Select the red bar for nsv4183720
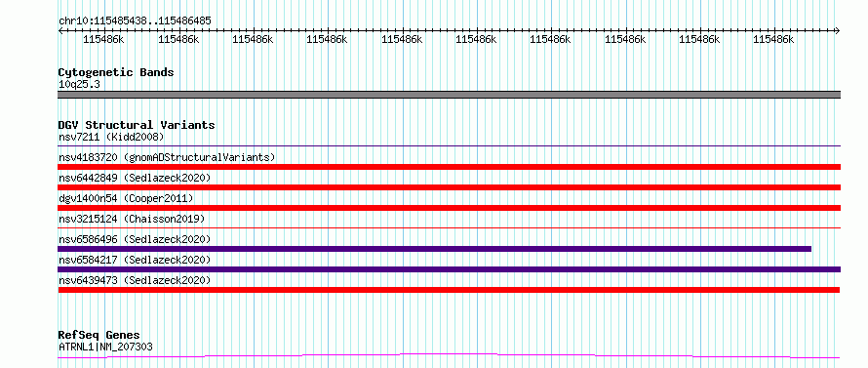 tap(449, 167)
